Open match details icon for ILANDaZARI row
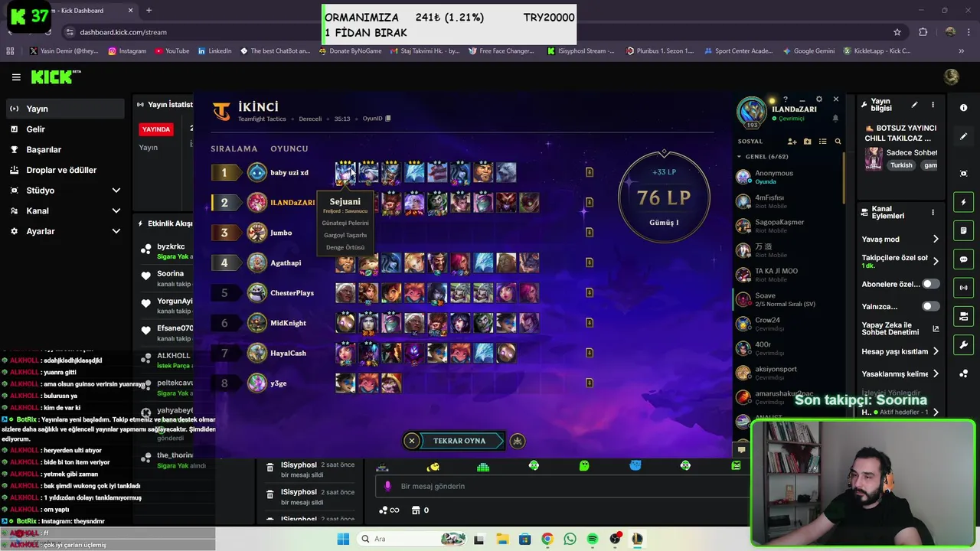Screen dimensions: 980x551 [x=590, y=202]
